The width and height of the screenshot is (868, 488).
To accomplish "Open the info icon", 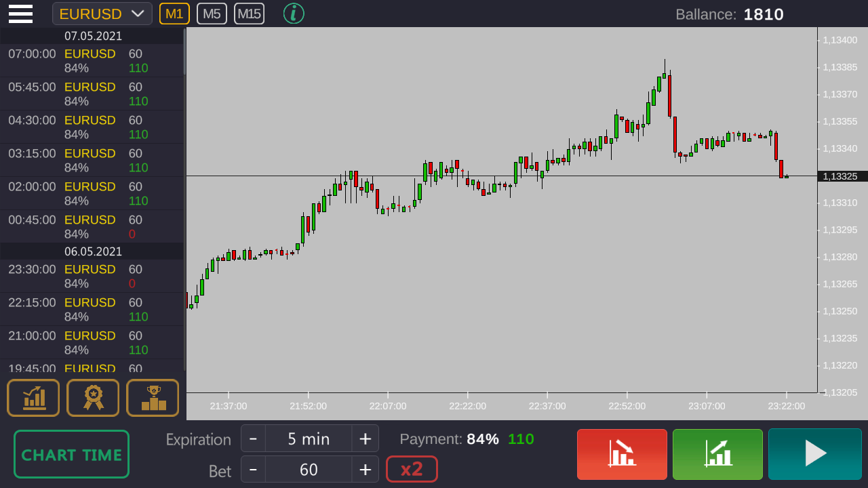I will tap(294, 14).
